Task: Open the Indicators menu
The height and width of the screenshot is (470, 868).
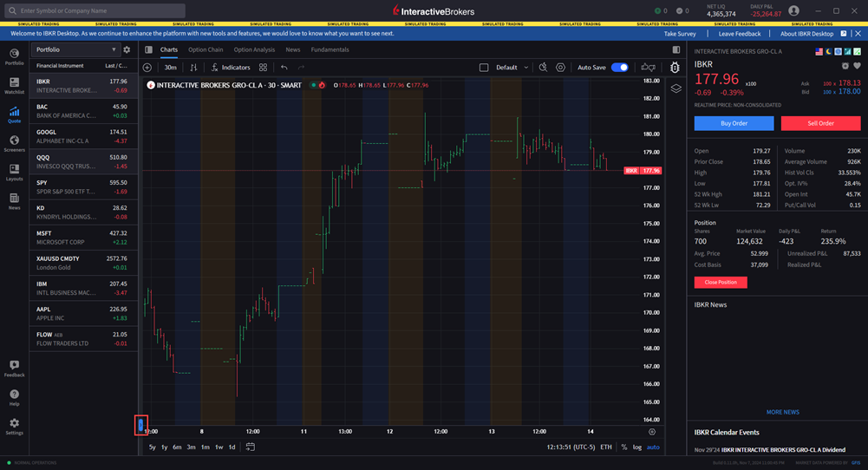Action: point(231,68)
